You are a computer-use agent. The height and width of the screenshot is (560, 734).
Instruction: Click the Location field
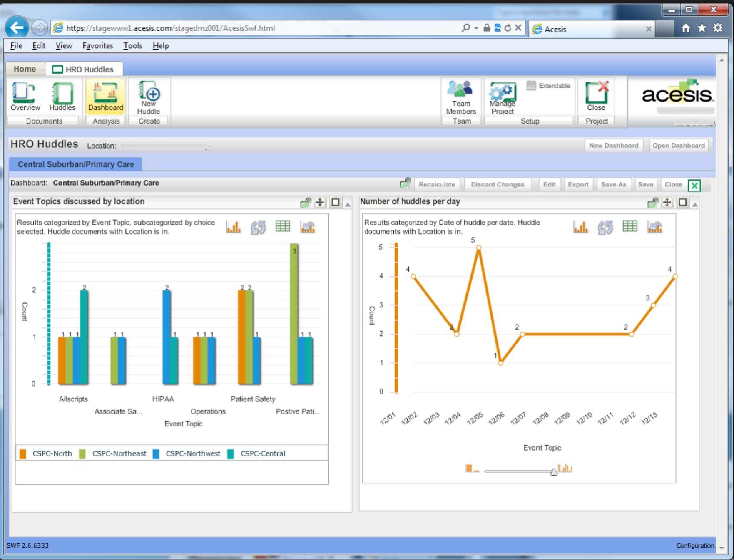pos(164,146)
